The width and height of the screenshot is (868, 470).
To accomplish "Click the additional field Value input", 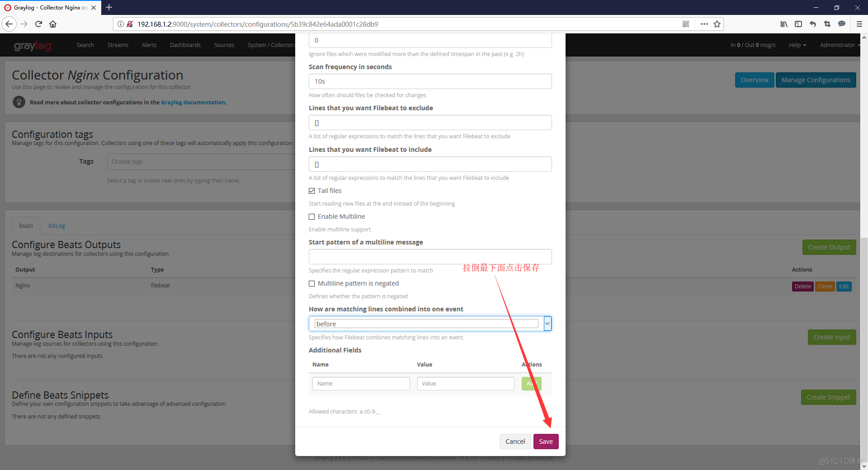I will pyautogui.click(x=466, y=384).
